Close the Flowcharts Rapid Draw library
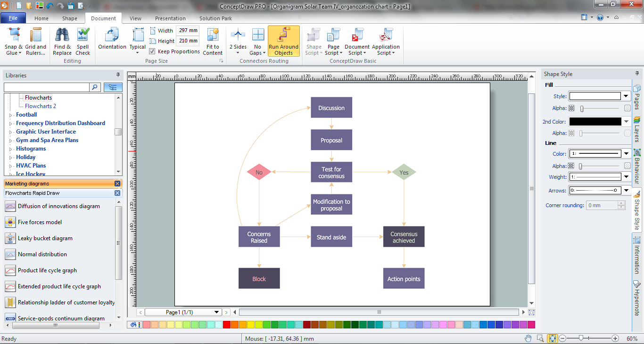The height and width of the screenshot is (344, 644). coord(117,193)
